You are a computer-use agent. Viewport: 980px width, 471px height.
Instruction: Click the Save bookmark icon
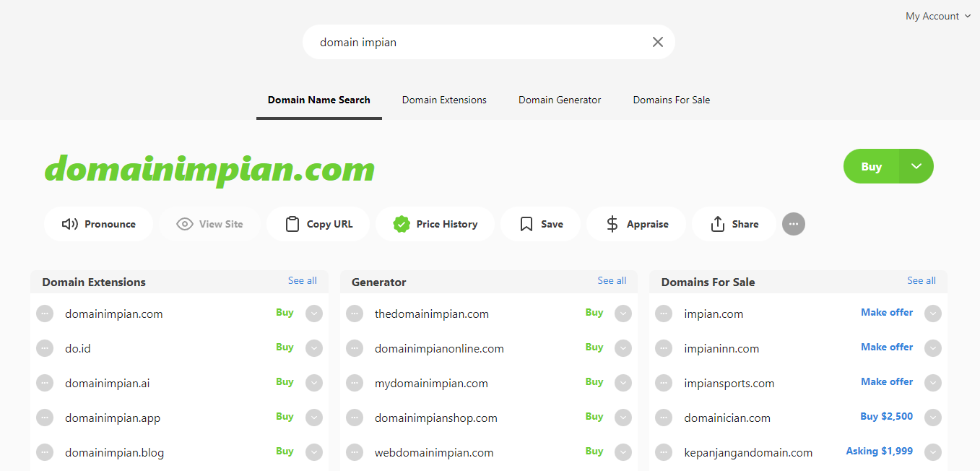click(x=526, y=224)
